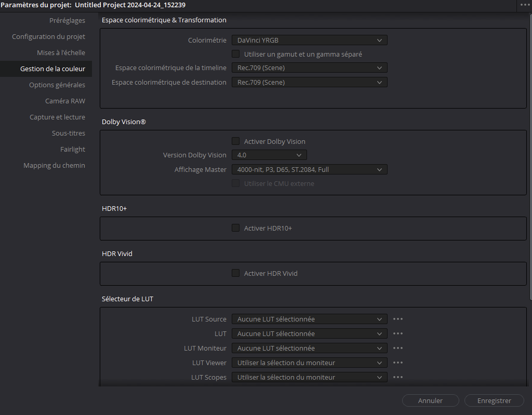Open the 'Espace colorimétrique de destination' dropdown
Image resolution: width=532 pixels, height=415 pixels.
[310, 82]
